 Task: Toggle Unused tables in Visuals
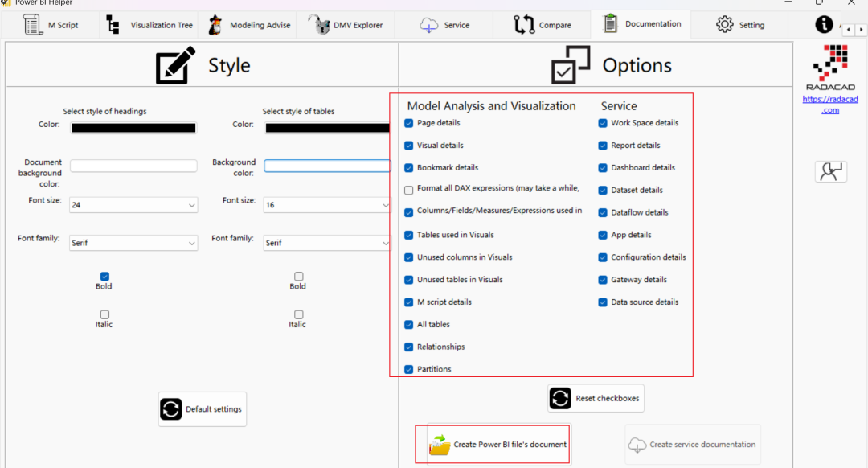tap(408, 280)
